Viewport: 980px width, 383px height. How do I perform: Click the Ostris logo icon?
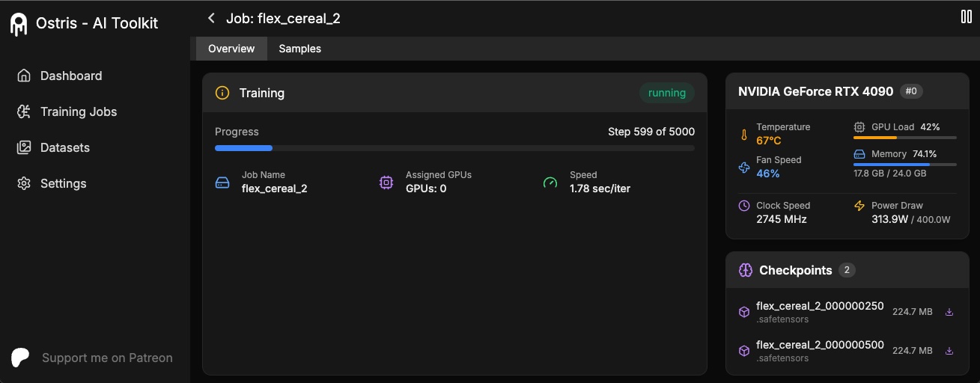point(19,24)
